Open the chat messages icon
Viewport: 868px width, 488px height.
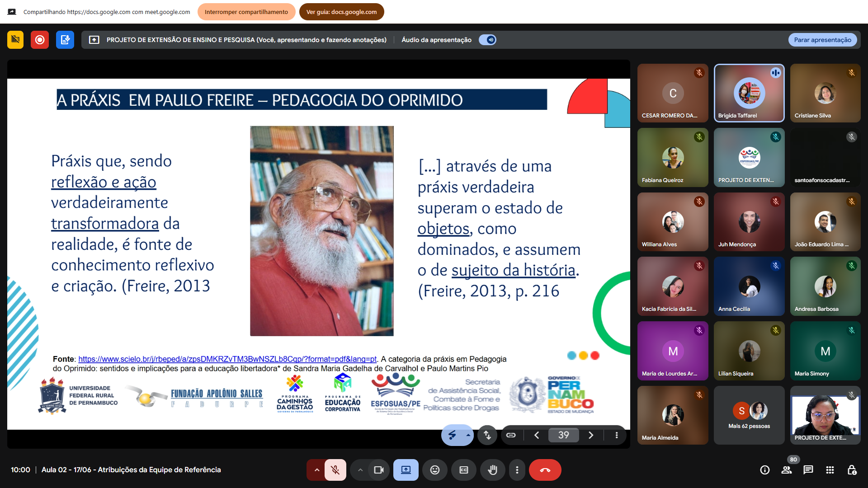tap(808, 470)
